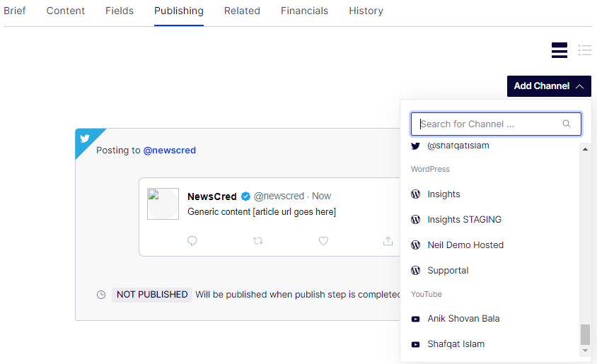Click the NewsCred name in tweet preview

coord(212,196)
